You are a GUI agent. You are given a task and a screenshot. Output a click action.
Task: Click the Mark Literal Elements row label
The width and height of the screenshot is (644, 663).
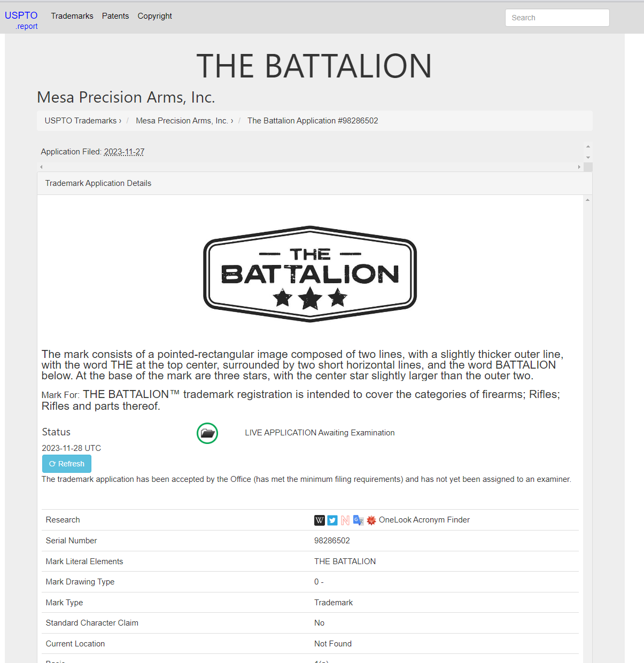[x=84, y=561]
